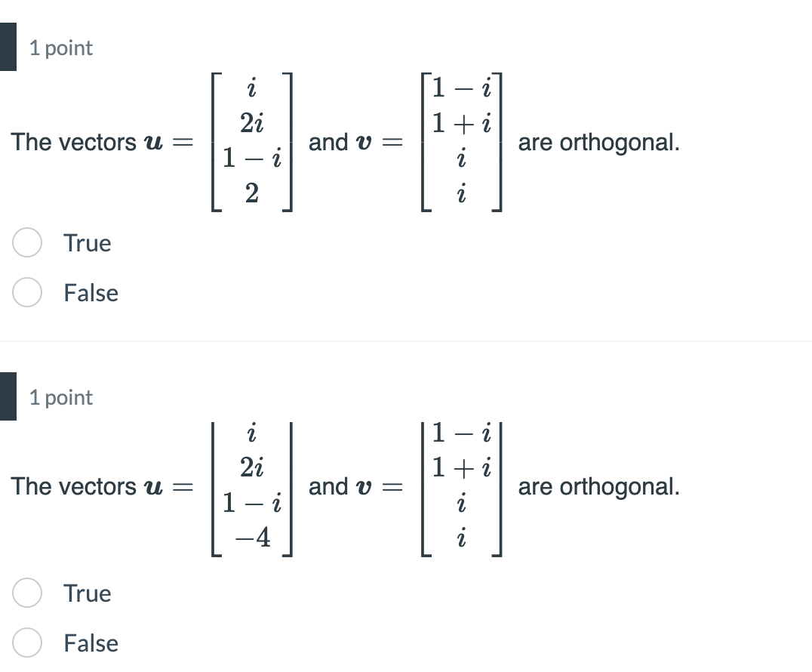The width and height of the screenshot is (812, 672).
Task: Click the "are orthogonal" text in question one
Action: tap(600, 142)
